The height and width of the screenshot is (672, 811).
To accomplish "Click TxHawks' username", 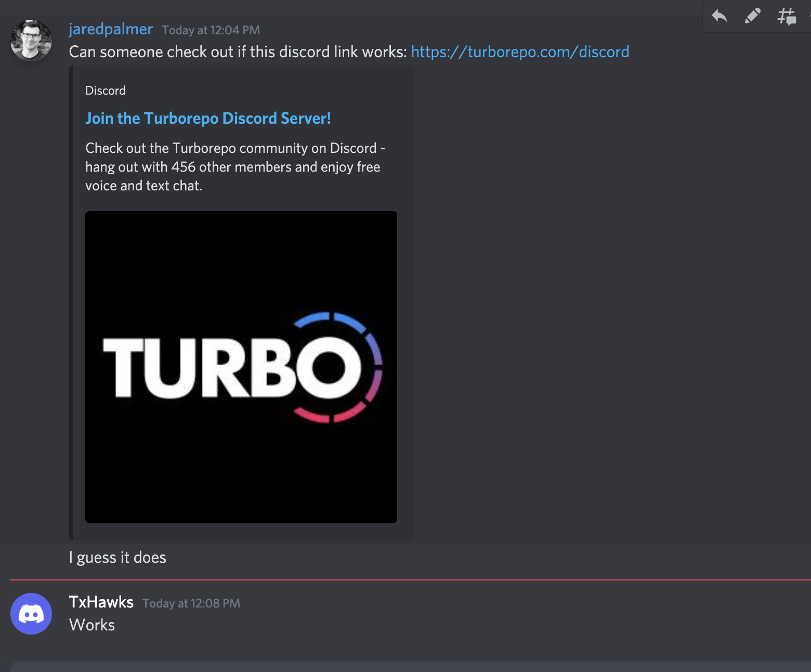I will click(x=101, y=602).
